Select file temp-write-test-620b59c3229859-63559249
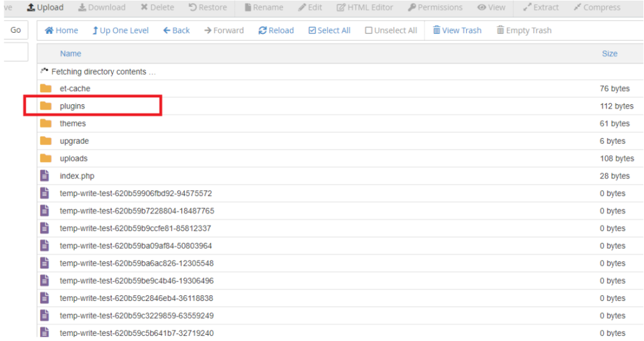Viewport: 644px width, 341px height. tap(136, 315)
